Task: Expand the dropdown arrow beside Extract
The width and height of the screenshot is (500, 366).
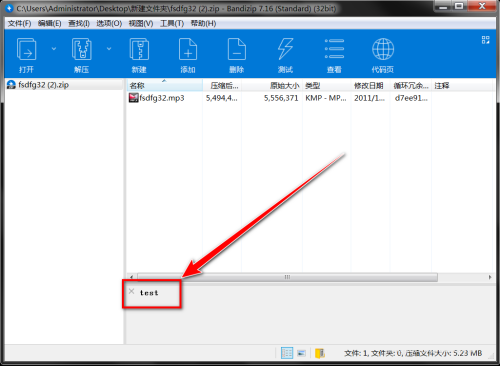Action: (x=109, y=49)
